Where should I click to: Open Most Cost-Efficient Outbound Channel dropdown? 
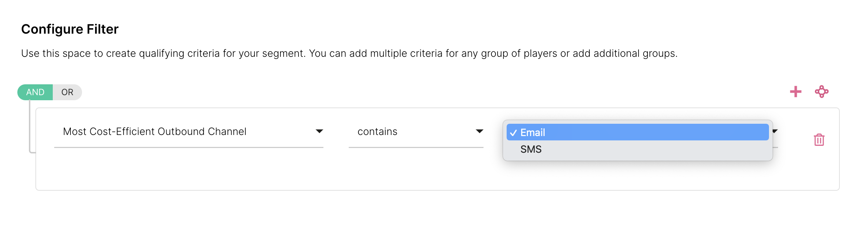coord(155,131)
